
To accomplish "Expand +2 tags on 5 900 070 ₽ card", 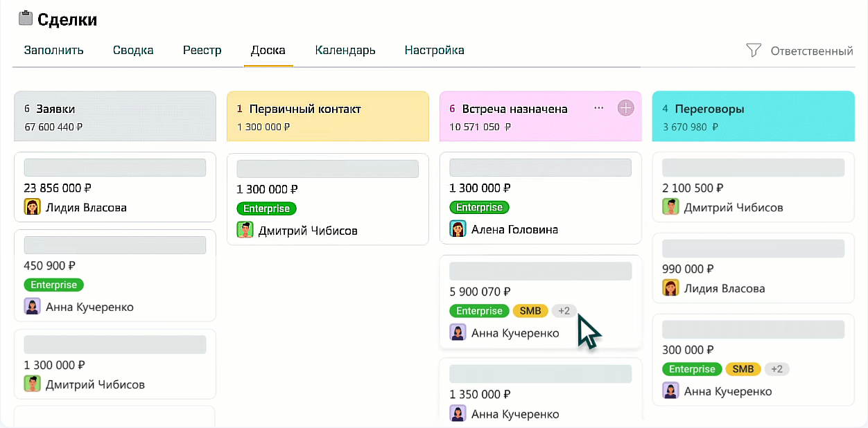I will click(x=564, y=311).
